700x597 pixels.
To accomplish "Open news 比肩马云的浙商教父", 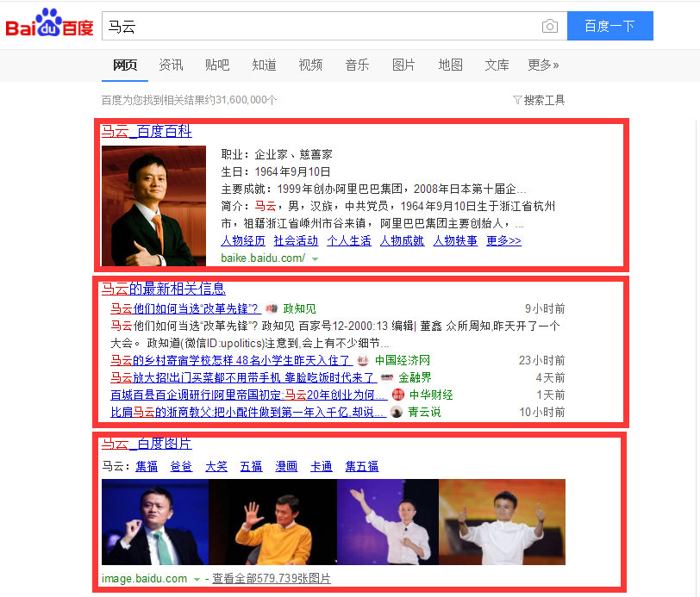I will point(248,412).
